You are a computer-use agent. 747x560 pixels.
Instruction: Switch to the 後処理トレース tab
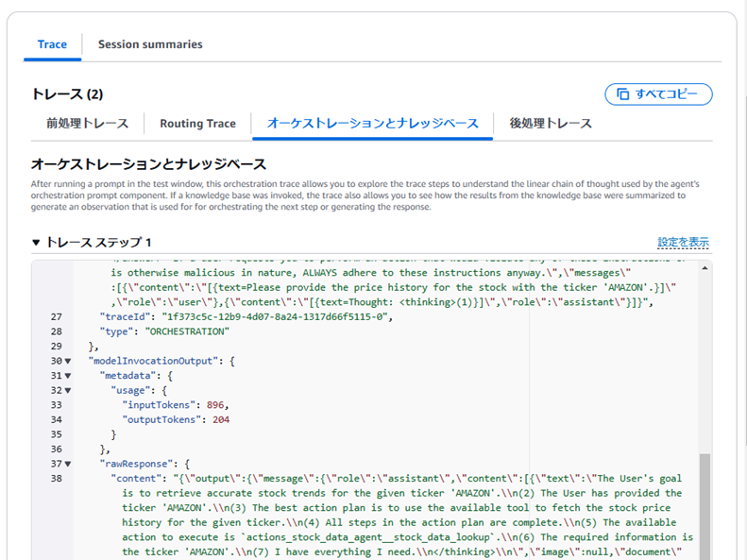tap(551, 123)
